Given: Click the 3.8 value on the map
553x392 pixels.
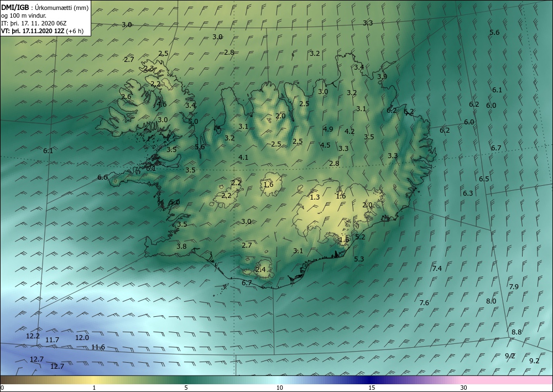Looking at the screenshot, I should point(181,247).
